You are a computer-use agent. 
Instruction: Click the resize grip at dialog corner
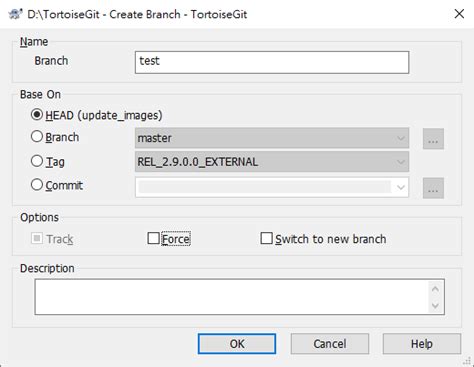click(467, 361)
